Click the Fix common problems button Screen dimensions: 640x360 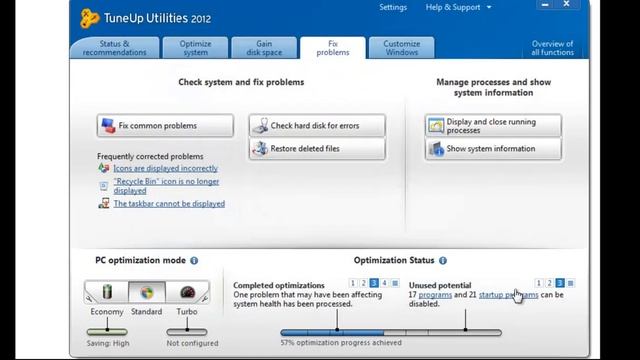click(165, 125)
